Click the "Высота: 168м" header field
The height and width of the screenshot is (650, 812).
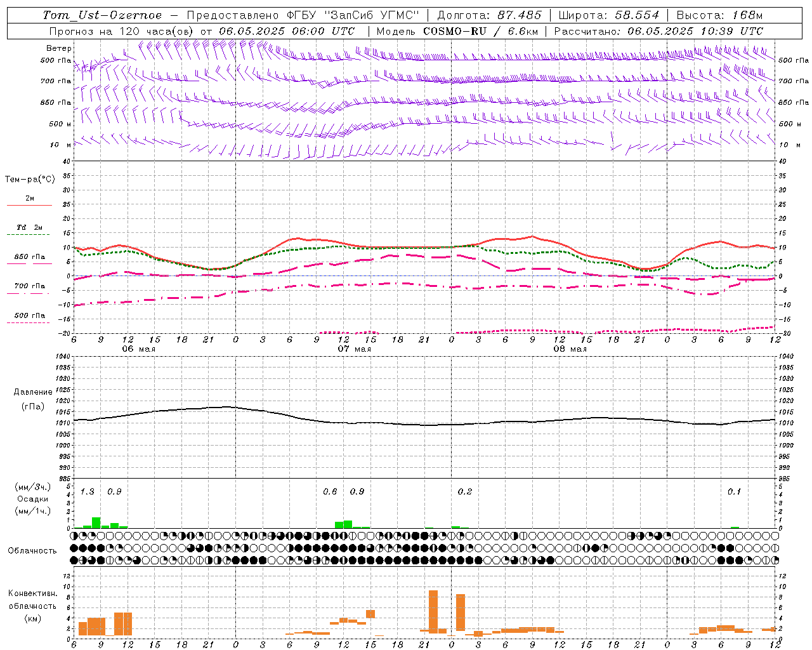pyautogui.click(x=719, y=15)
